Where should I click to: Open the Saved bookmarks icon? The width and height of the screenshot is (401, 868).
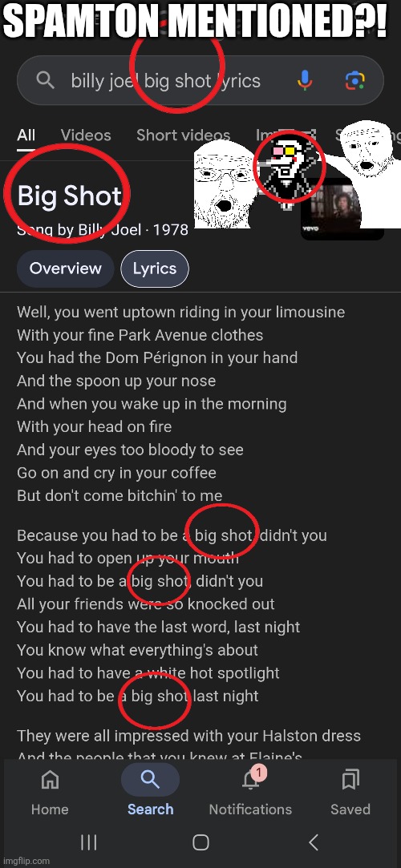click(350, 780)
